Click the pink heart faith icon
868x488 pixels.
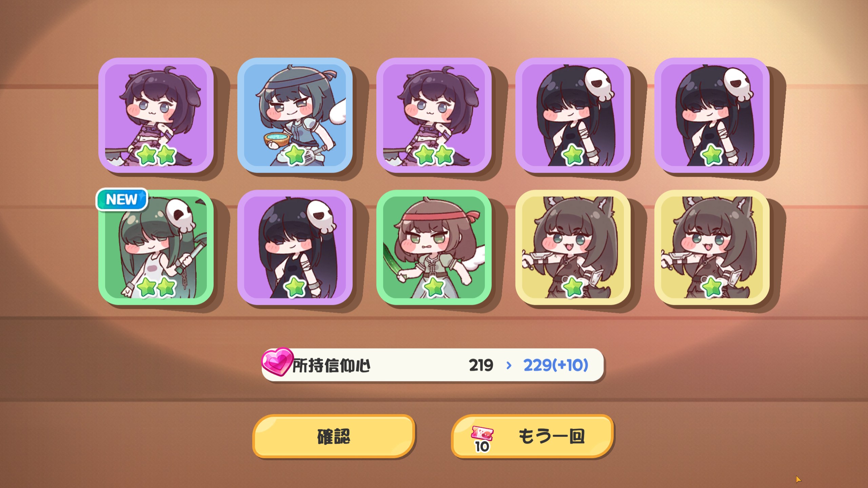click(x=276, y=362)
